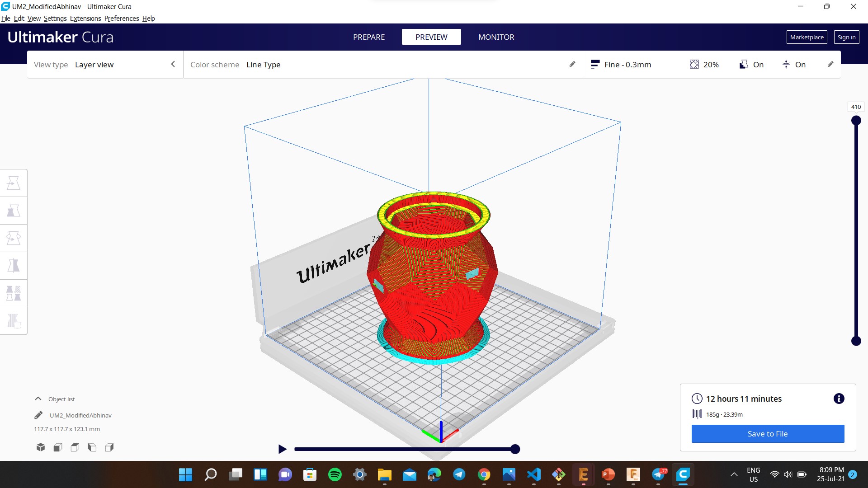Screen dimensions: 868x488
Task: Click the top layer slider handle
Action: [x=856, y=120]
